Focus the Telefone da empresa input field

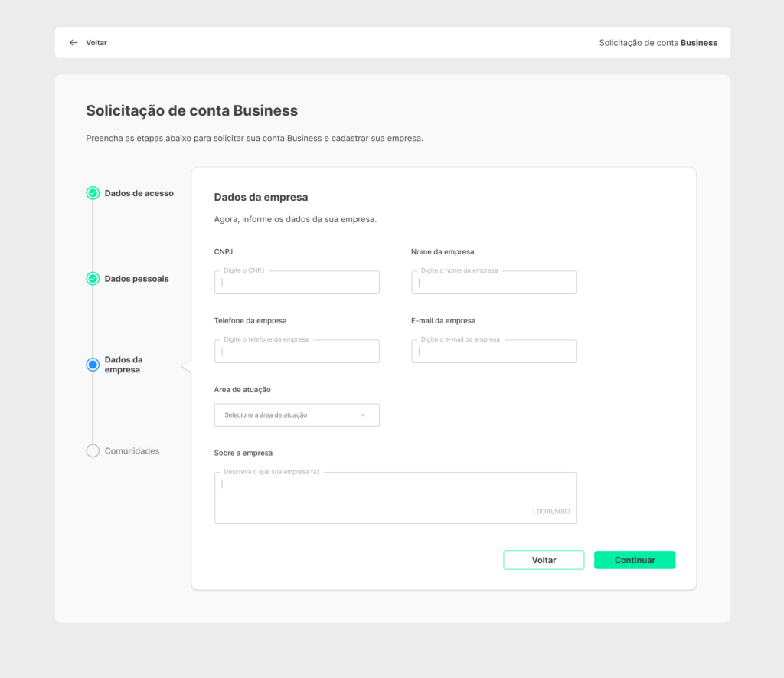tap(296, 352)
